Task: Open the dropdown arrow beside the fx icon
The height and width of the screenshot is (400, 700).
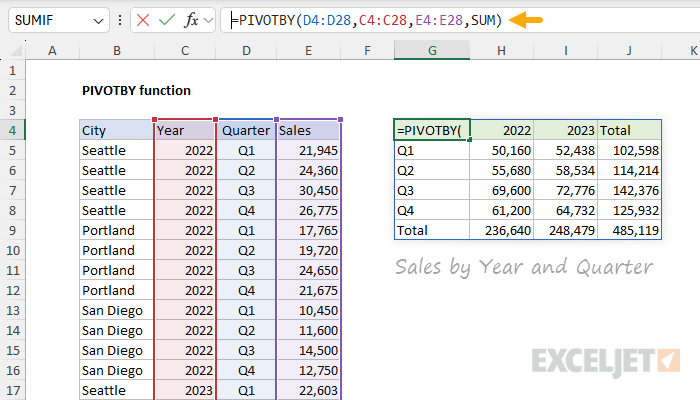Action: tap(208, 20)
